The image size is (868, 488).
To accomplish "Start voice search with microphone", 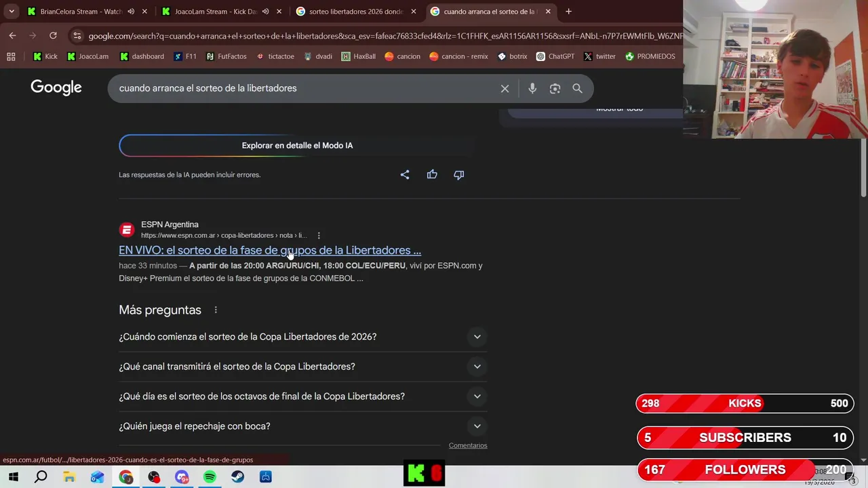I will pos(532,88).
